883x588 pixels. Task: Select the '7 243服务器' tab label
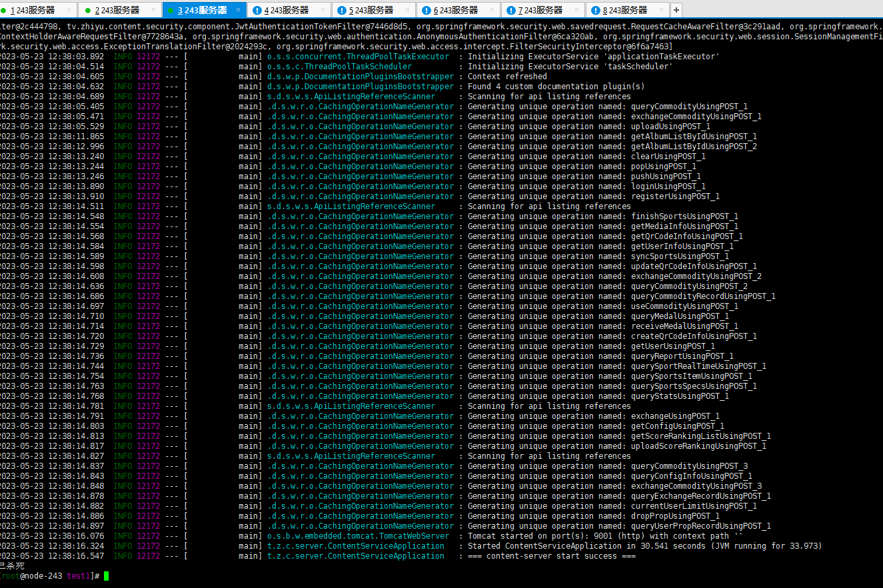540,11
